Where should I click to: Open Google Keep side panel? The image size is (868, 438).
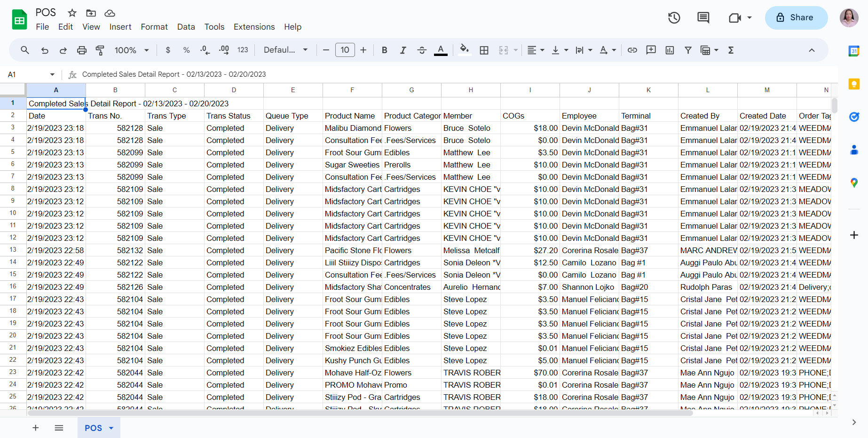coord(854,84)
